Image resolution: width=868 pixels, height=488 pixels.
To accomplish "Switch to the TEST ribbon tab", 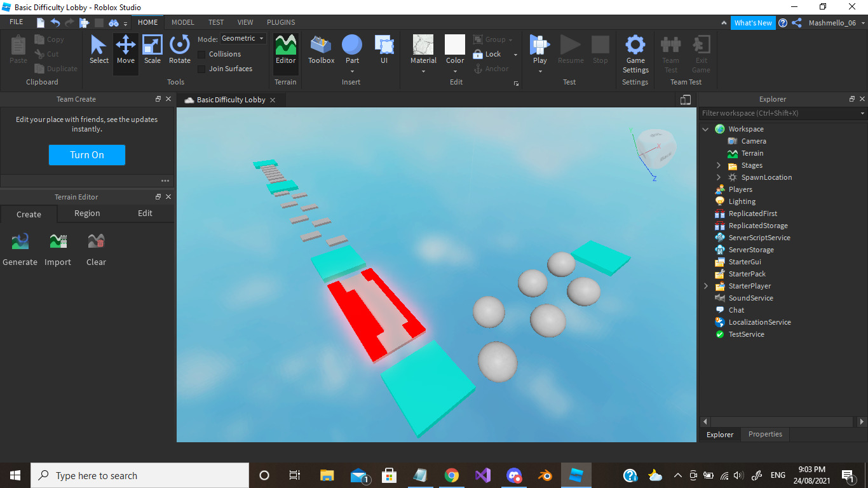I will 216,22.
